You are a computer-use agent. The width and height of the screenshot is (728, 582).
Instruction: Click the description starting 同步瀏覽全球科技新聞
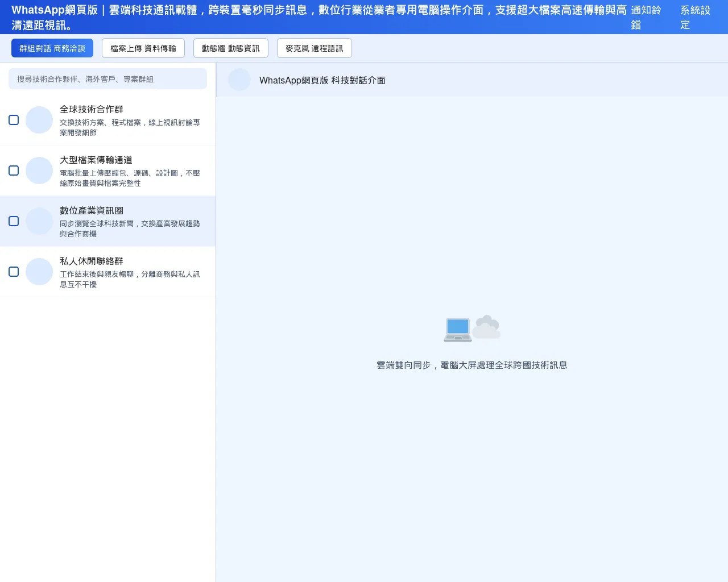[130, 228]
